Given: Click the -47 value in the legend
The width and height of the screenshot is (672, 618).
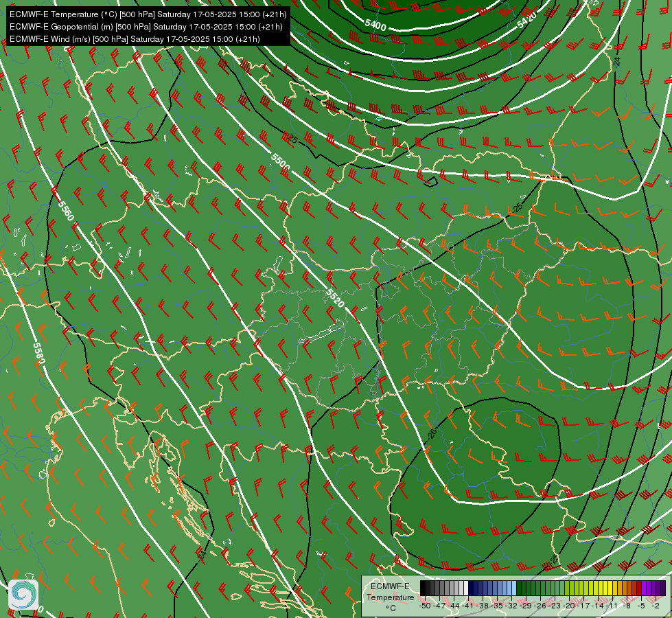Looking at the screenshot, I should [x=439, y=606].
